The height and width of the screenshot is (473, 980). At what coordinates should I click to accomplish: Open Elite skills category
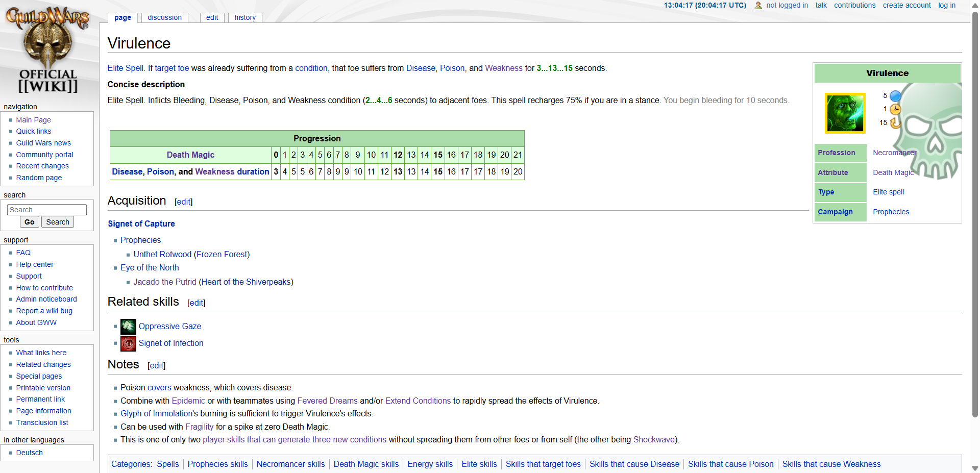point(479,464)
